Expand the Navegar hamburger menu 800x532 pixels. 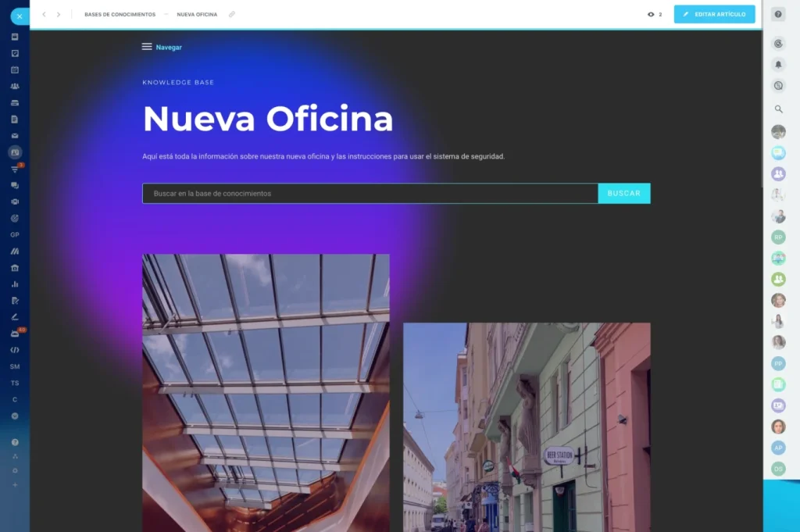coord(147,47)
